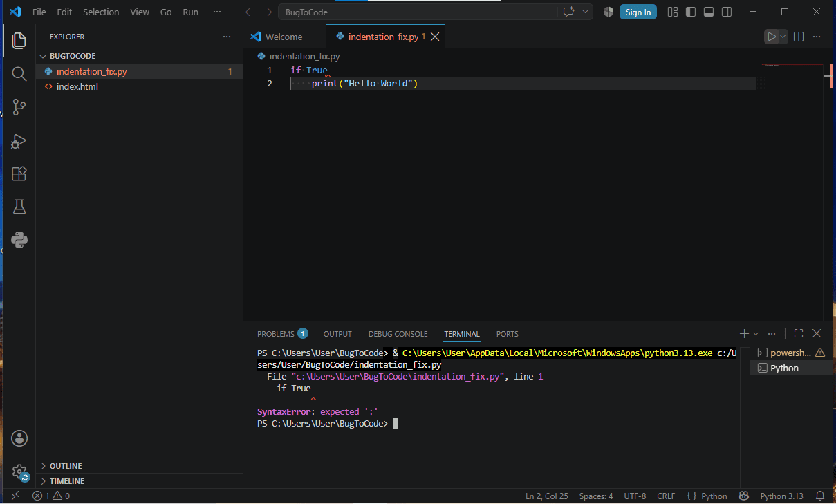Open Source Control view
The height and width of the screenshot is (504, 836).
[19, 107]
